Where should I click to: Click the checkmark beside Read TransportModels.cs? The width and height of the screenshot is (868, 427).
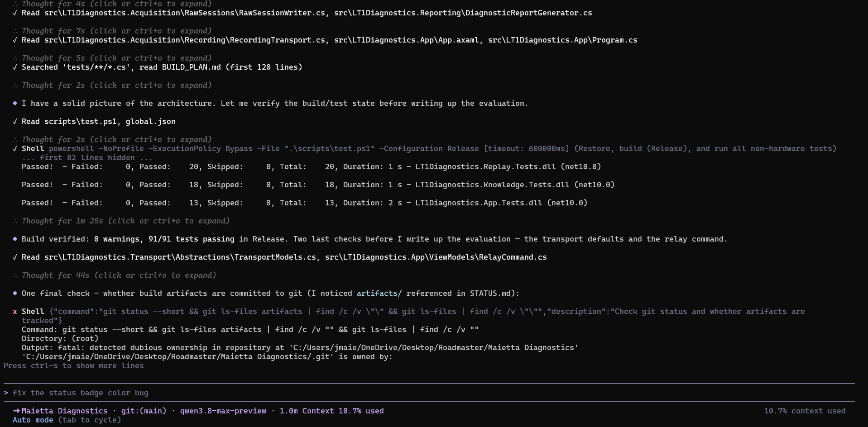tap(15, 257)
